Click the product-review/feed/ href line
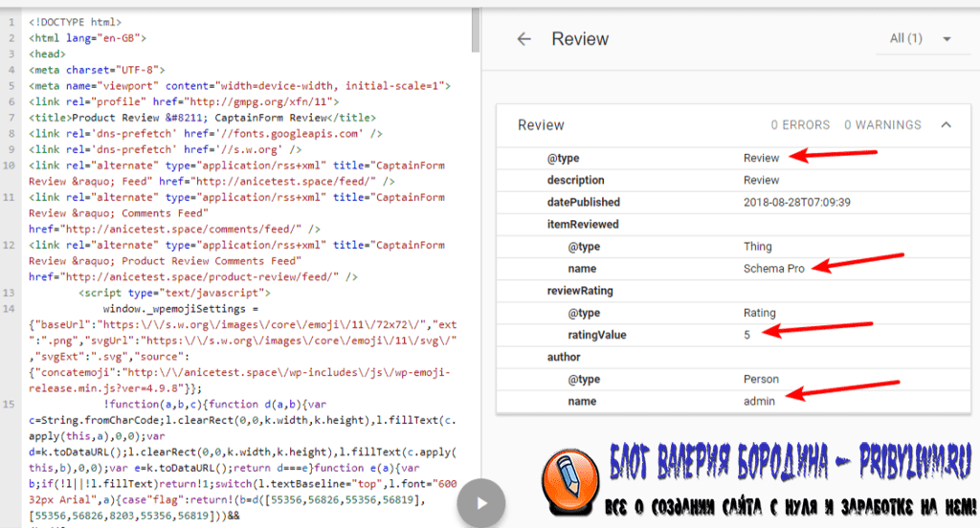 tap(193, 276)
